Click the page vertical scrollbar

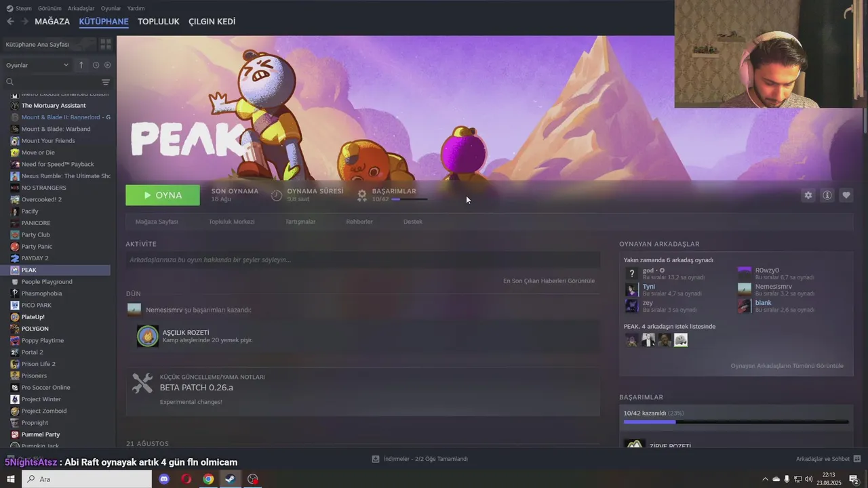[865, 121]
